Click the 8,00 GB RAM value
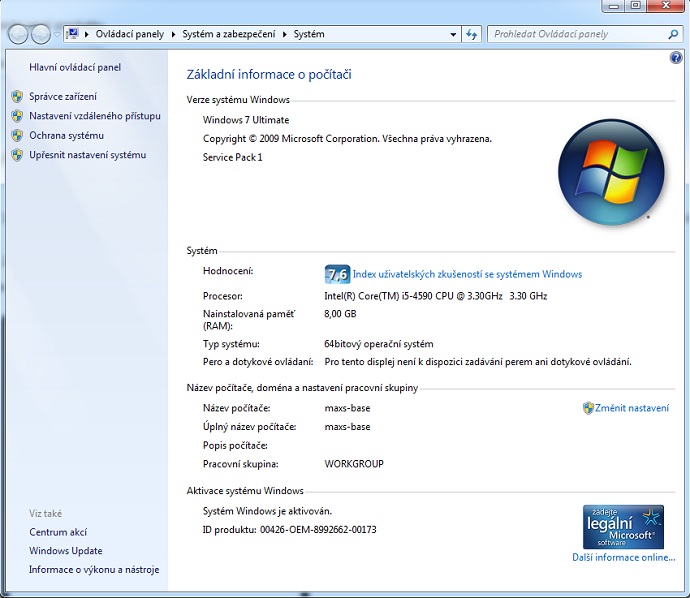This screenshot has height=598, width=690. pos(340,314)
